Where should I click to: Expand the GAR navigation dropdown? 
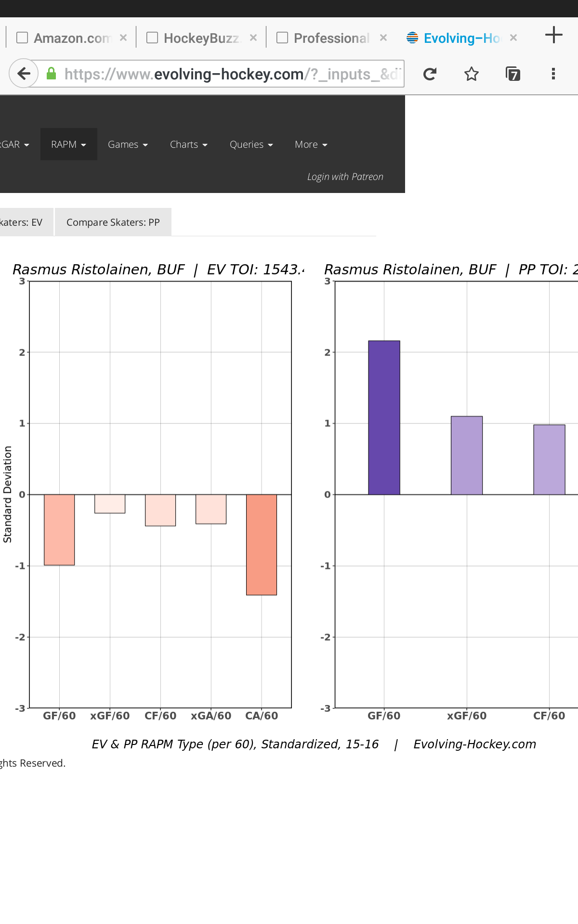pos(13,144)
